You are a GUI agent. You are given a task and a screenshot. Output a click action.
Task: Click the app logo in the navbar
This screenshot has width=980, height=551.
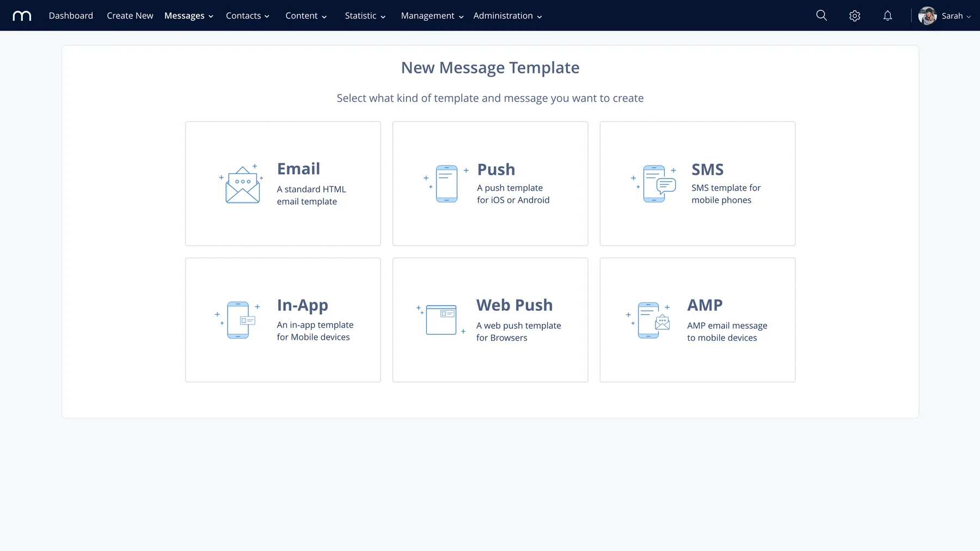point(22,16)
